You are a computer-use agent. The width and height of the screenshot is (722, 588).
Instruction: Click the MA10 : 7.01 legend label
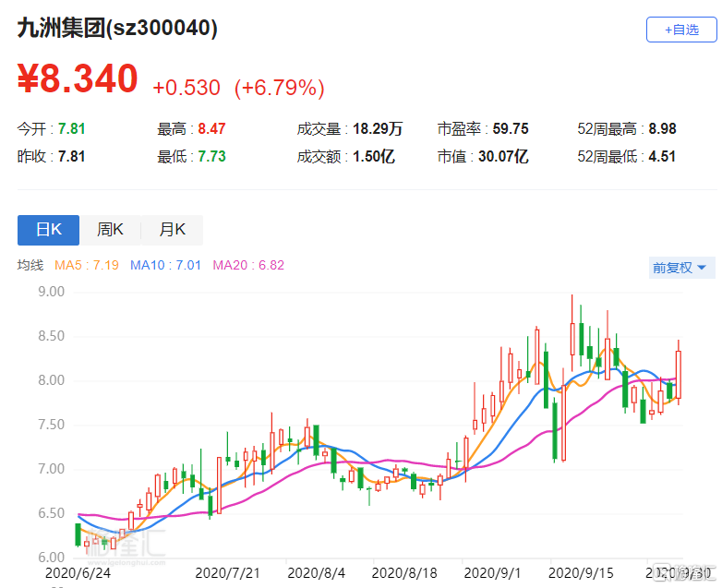166,265
